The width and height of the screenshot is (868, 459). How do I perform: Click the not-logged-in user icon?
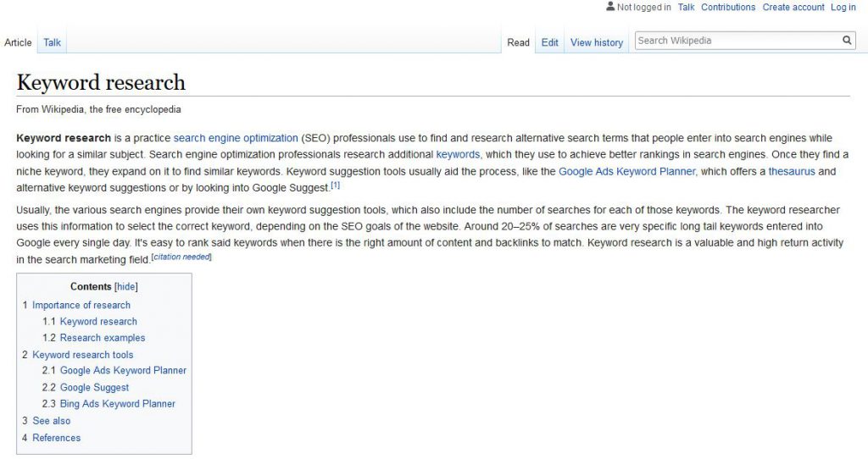tap(610, 7)
